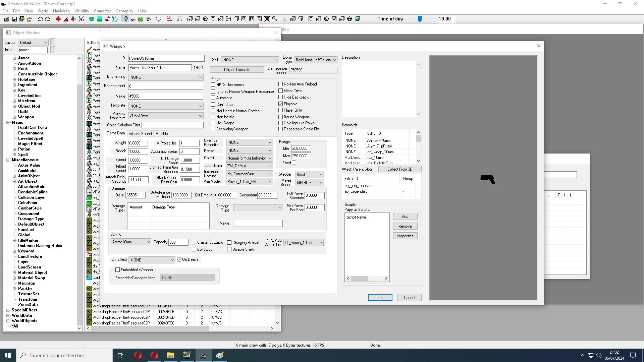Click the Time of day slider handle

(x=420, y=19)
